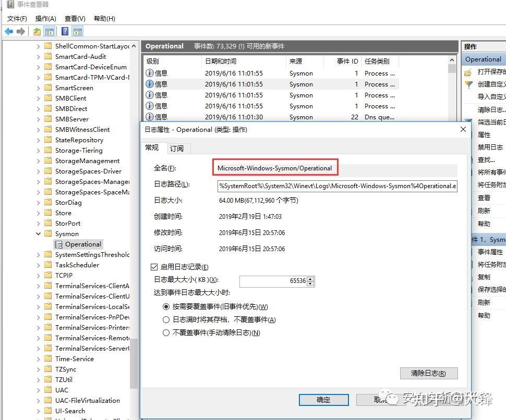Select the event row at 11:01:30
Viewport: 506px width, 420px height.
click(x=271, y=117)
